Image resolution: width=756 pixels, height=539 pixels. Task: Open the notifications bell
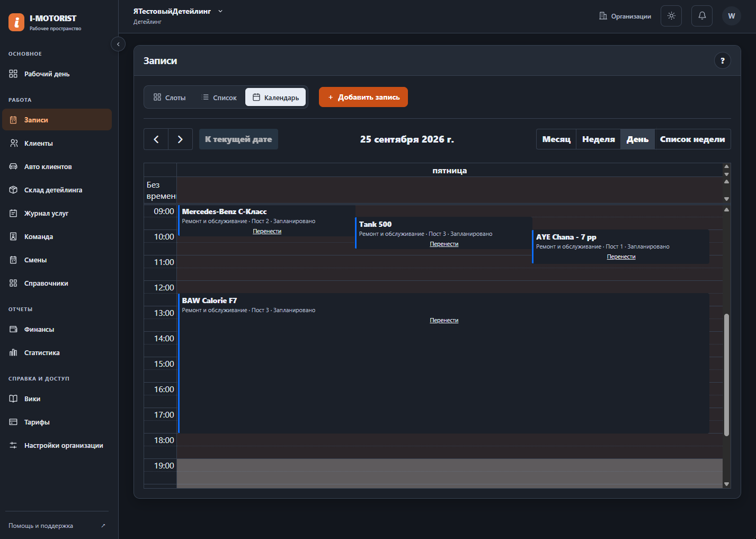coord(702,16)
